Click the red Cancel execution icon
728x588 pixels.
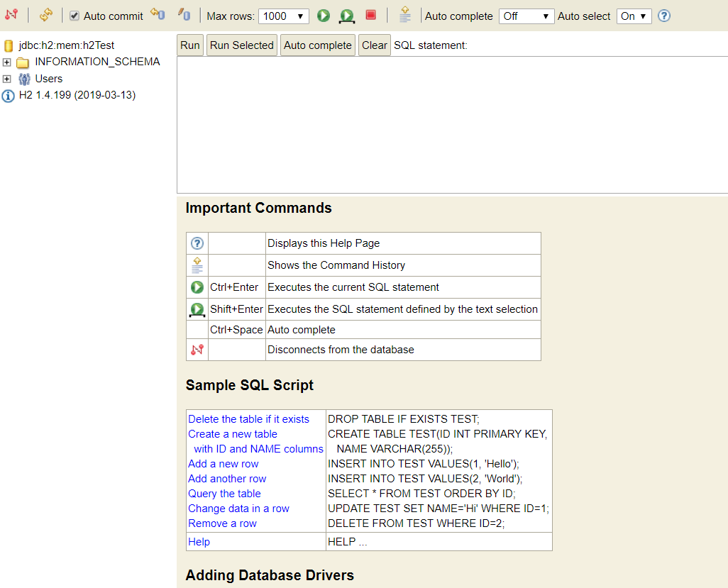370,15
